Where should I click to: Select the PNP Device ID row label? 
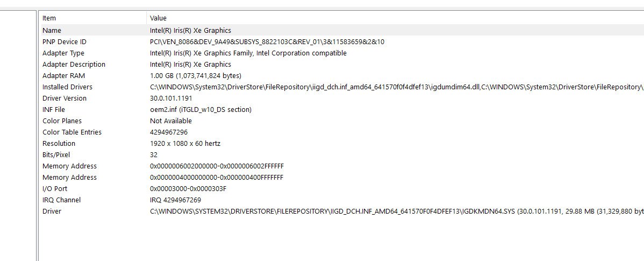point(65,42)
